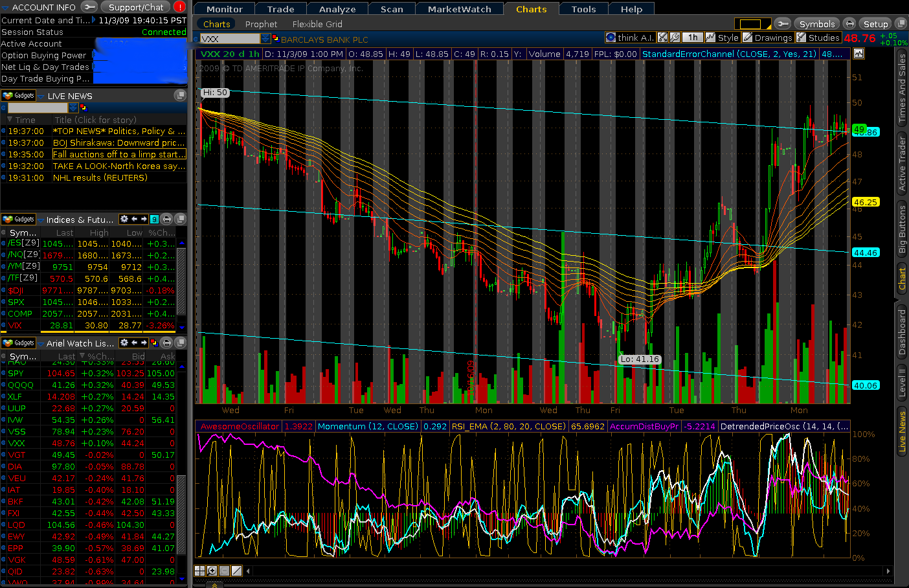Switch to the MarketWatch tab
The height and width of the screenshot is (588, 909).
459,9
